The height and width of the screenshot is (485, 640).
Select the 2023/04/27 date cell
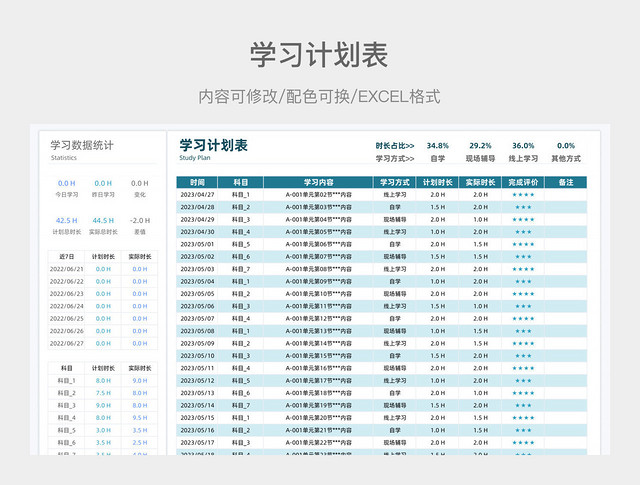point(197,195)
